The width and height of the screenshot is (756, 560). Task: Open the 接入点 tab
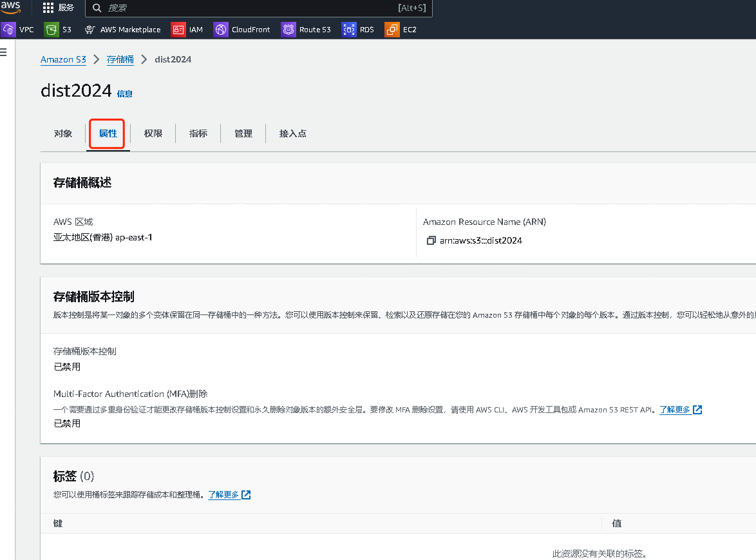[x=292, y=133]
